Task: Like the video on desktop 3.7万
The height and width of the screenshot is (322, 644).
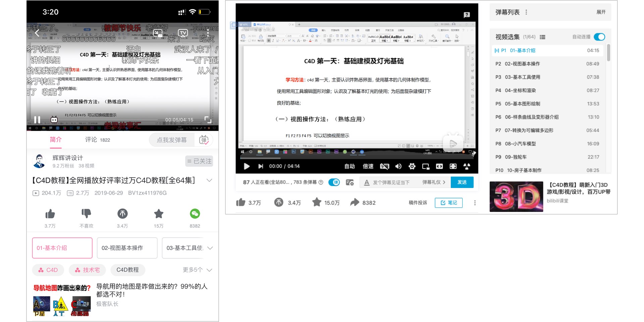Action: pos(249,202)
